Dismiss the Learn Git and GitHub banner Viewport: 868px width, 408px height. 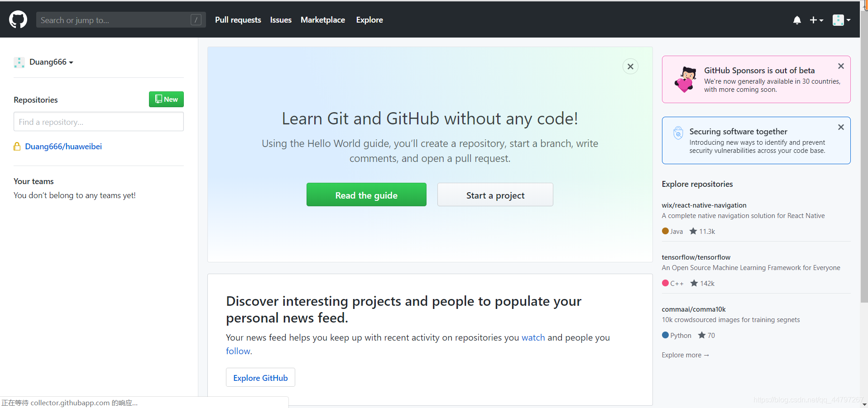coord(630,66)
